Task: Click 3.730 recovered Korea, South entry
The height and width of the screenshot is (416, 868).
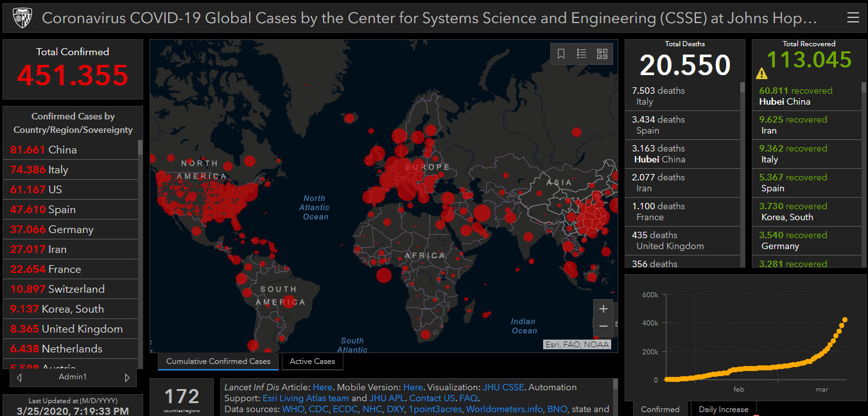Action: click(807, 212)
